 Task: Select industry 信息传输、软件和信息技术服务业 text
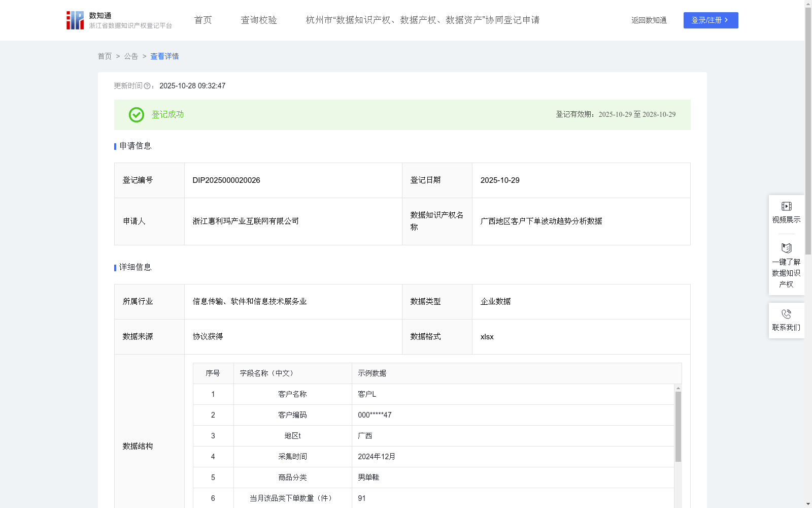pyautogui.click(x=250, y=302)
